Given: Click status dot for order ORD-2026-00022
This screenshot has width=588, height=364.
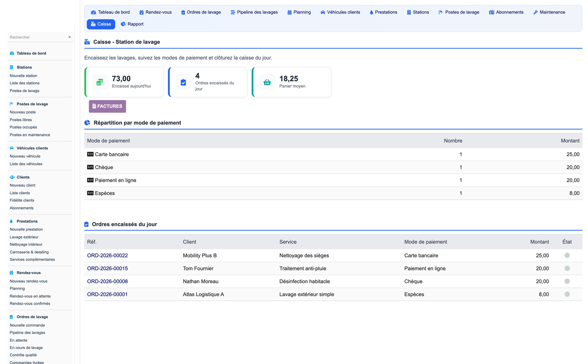Looking at the screenshot, I should pyautogui.click(x=567, y=255).
